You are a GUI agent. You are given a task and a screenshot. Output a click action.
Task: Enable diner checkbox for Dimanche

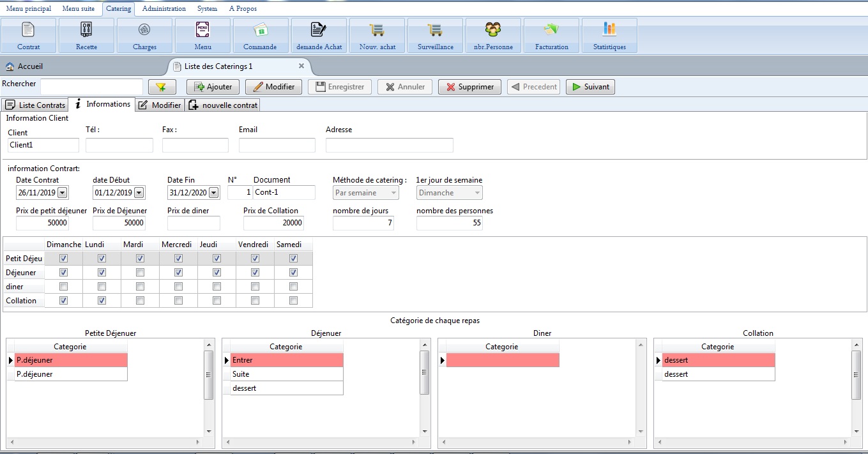pyautogui.click(x=63, y=287)
